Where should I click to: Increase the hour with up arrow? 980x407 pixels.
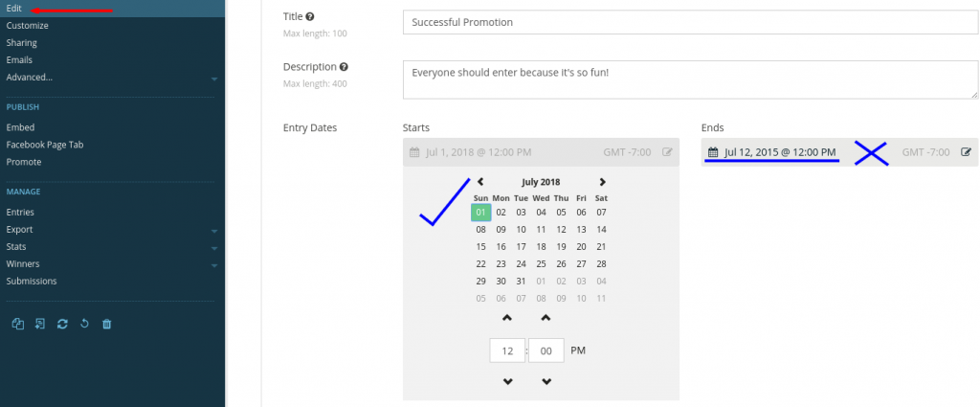(507, 318)
